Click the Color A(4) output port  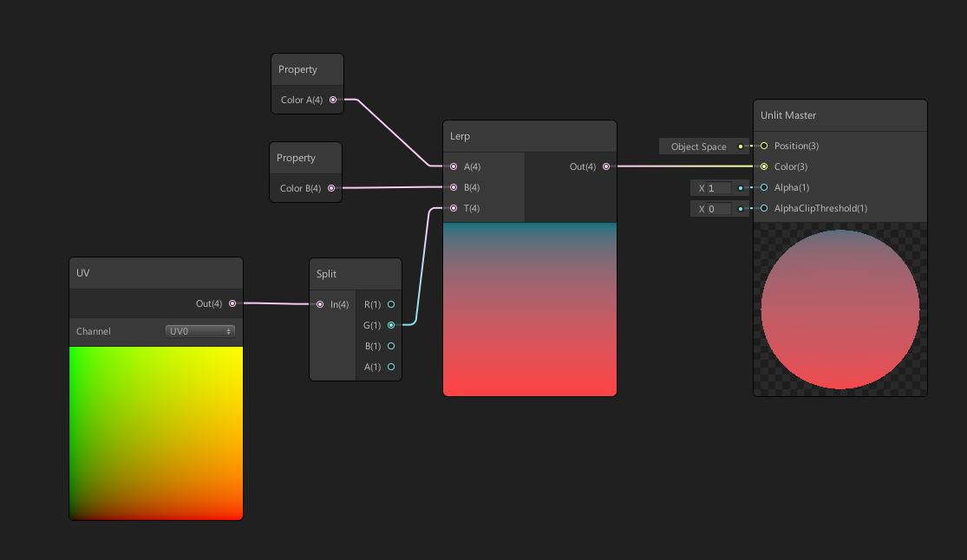point(331,100)
